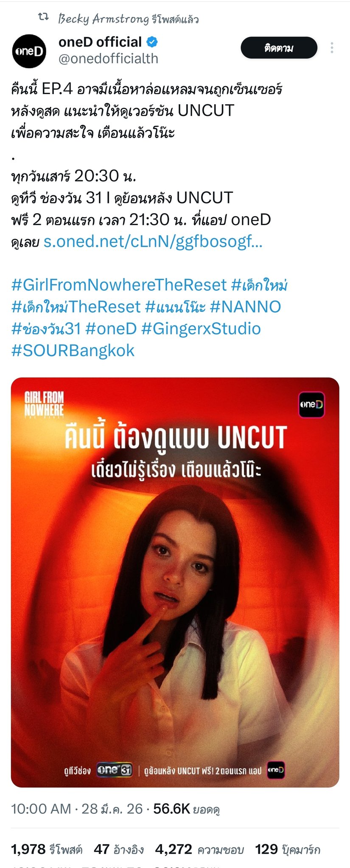View the 47 quotes list
Screen dimensions: 350x868
[x=119, y=849]
